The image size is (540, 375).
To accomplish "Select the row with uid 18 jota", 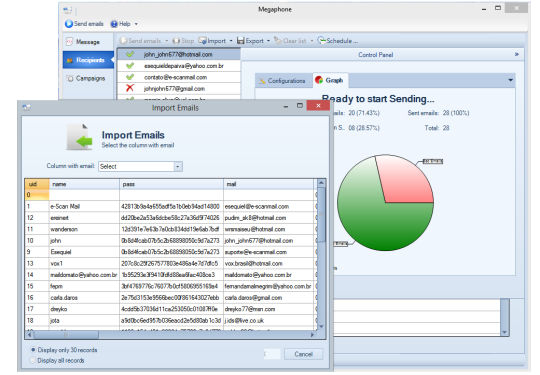I will point(171,320).
